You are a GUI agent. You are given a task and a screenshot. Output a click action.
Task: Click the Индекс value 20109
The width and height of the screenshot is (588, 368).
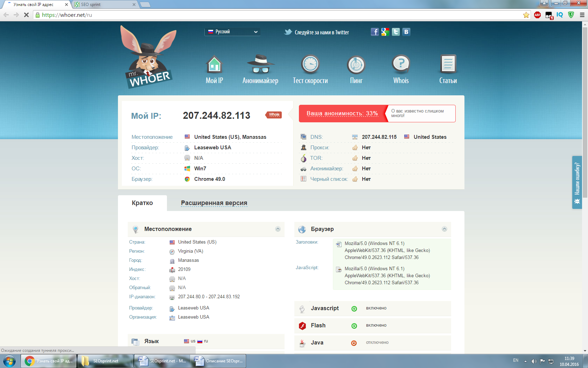point(184,269)
